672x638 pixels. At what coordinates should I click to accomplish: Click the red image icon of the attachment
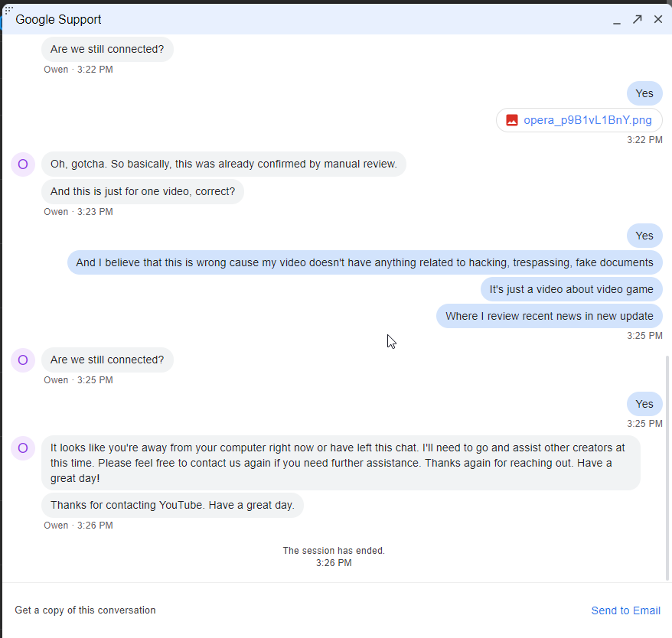(512, 120)
